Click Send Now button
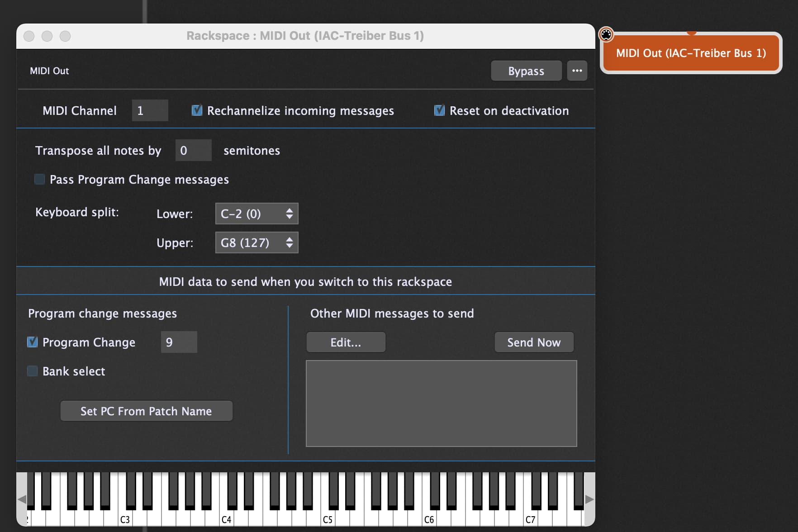798x532 pixels. pyautogui.click(x=534, y=342)
